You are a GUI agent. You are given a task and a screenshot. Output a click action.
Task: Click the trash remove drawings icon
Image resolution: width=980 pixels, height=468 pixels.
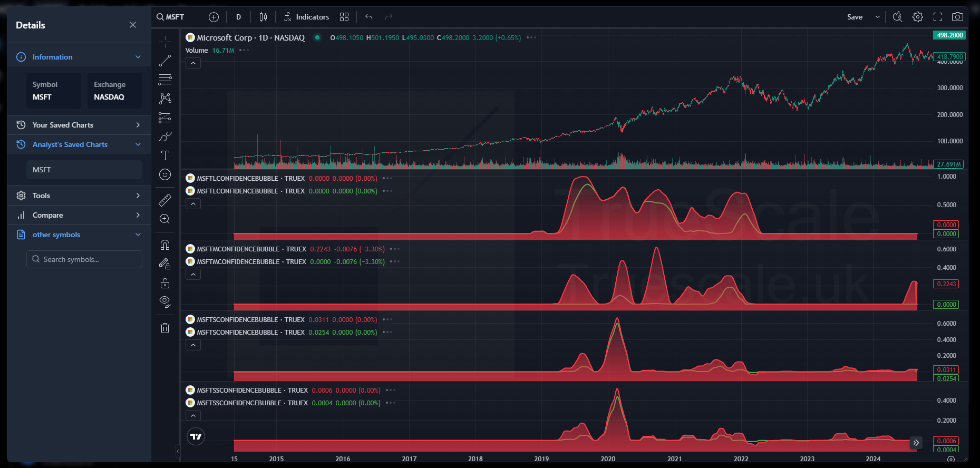(165, 328)
